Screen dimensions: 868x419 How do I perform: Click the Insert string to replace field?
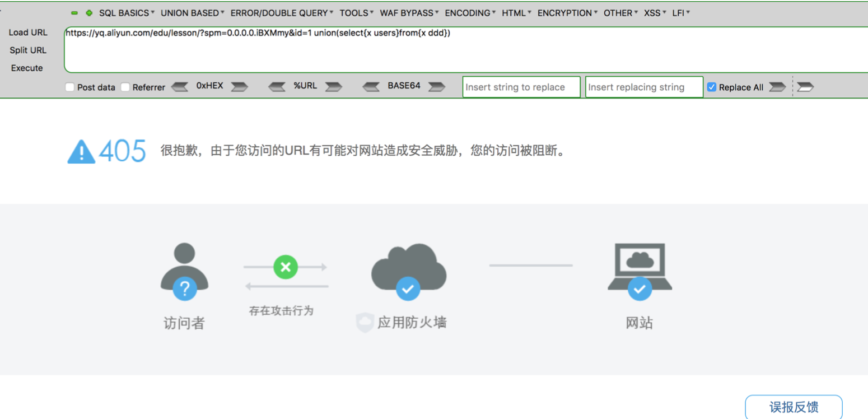[521, 87]
